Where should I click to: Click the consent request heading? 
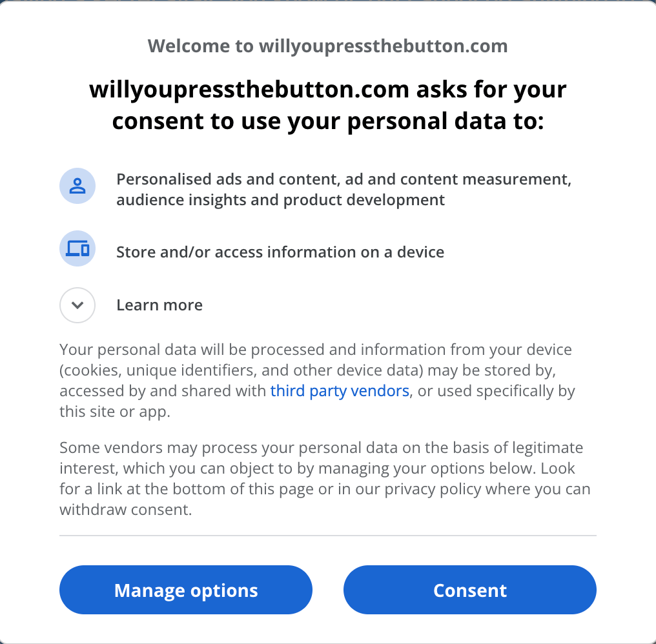tap(327, 105)
